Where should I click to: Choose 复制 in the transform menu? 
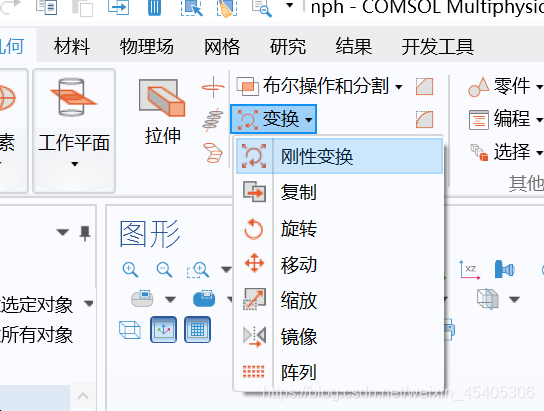(339, 192)
